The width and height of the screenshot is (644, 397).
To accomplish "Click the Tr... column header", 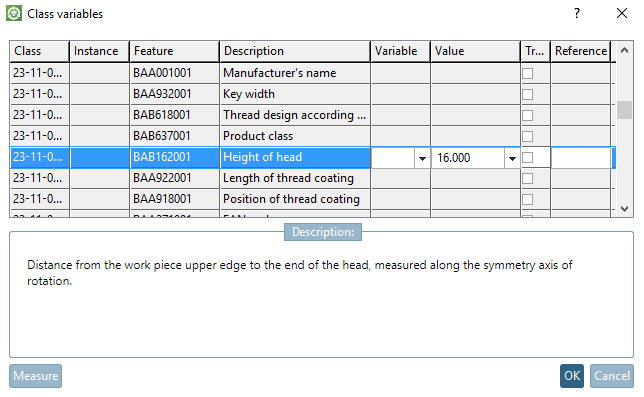I will pyautogui.click(x=535, y=51).
